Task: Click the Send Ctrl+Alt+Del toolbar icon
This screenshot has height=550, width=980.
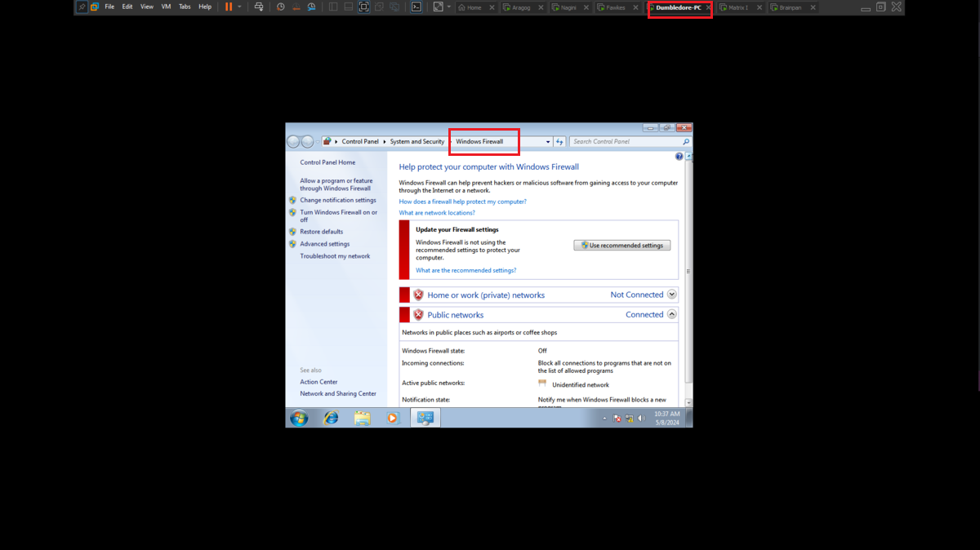Action: (259, 7)
